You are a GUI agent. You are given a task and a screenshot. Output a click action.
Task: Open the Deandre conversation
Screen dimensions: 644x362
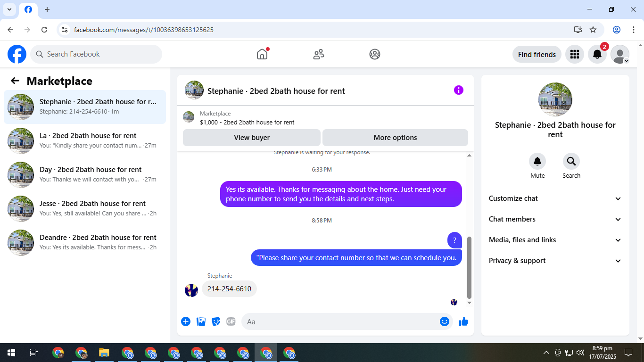(85, 243)
